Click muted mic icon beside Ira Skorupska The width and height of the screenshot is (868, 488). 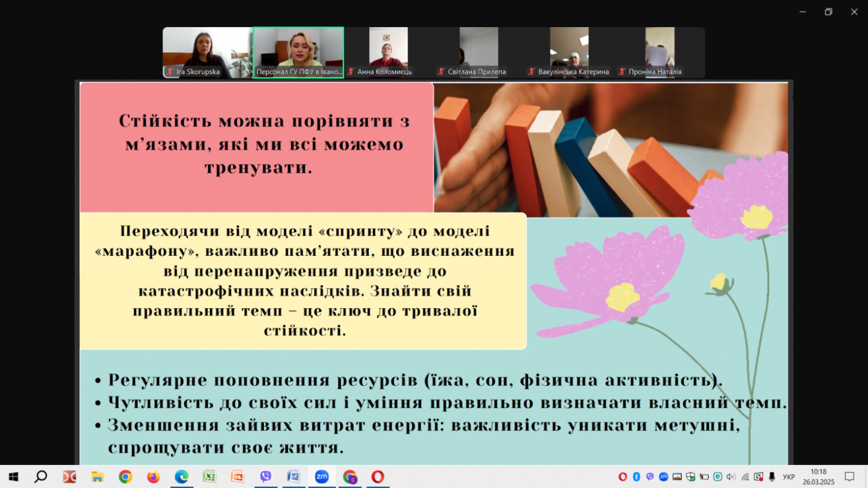(171, 72)
